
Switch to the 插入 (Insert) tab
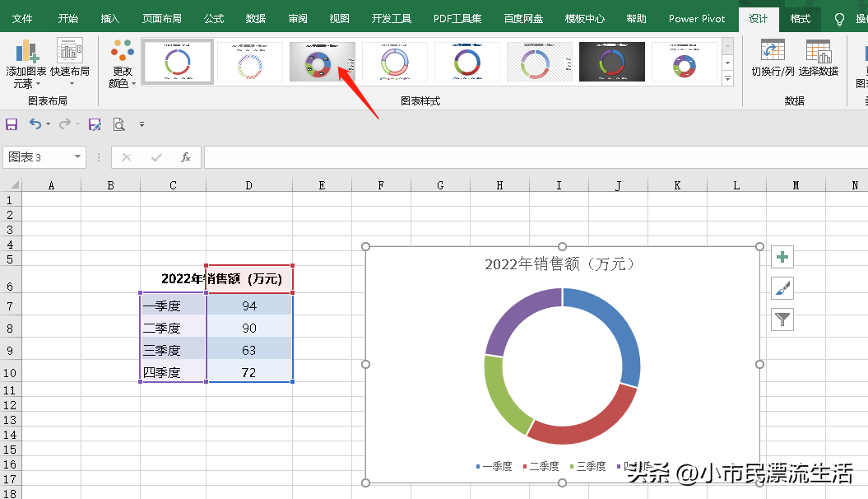pyautogui.click(x=110, y=19)
